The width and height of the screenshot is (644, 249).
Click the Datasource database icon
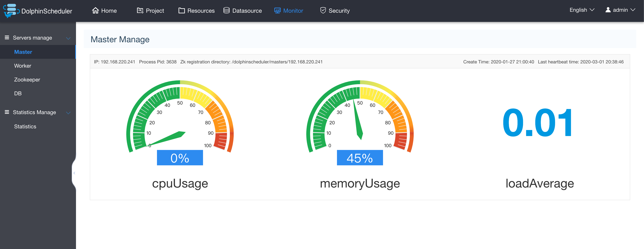226,11
